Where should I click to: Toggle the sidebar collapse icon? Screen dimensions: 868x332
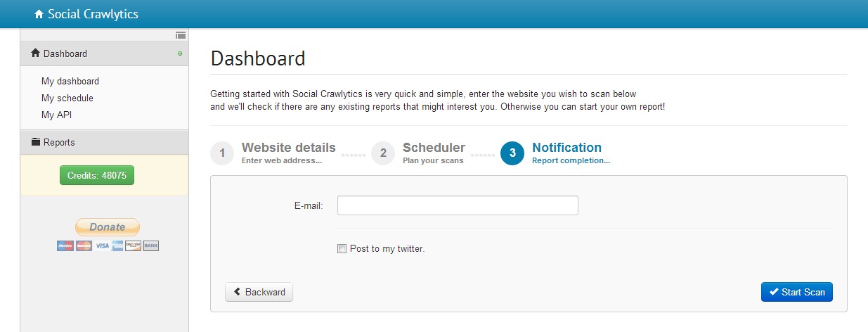181,34
